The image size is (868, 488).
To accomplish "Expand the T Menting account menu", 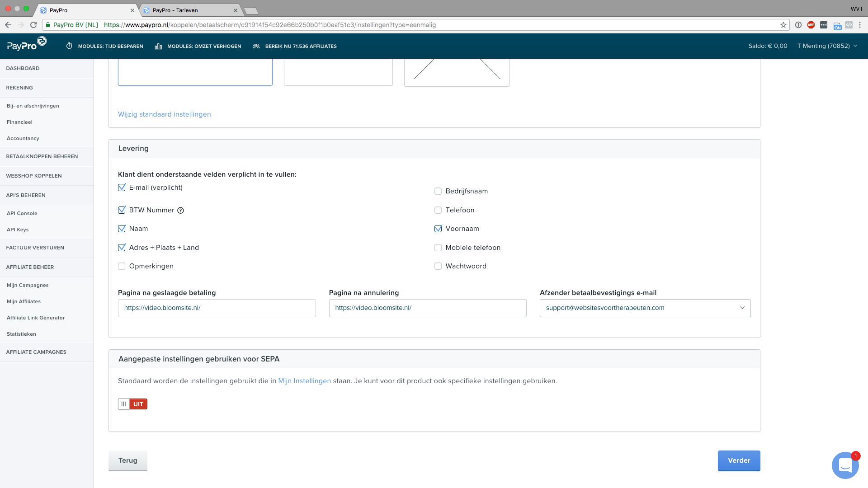I will click(x=827, y=46).
